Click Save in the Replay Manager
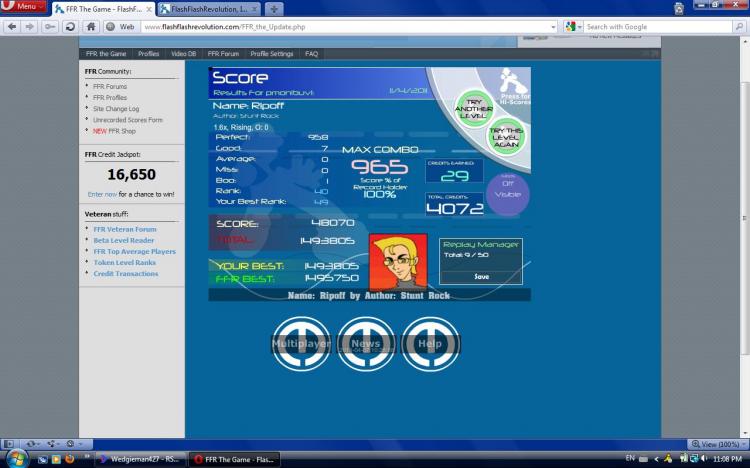750x468 pixels. click(x=481, y=277)
